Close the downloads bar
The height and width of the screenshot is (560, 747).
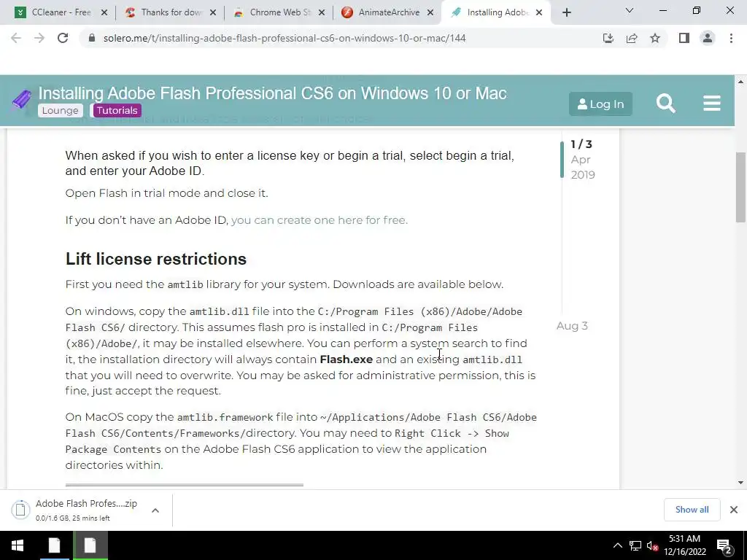(x=734, y=510)
